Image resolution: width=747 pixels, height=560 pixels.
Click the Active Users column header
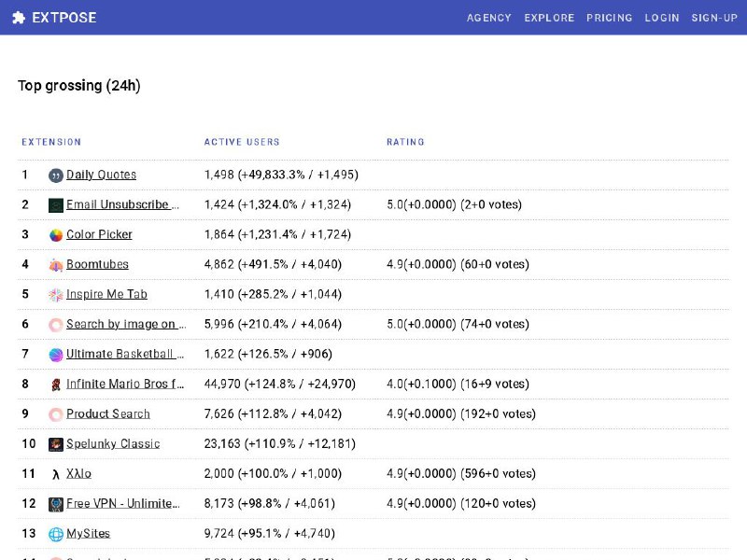pos(242,142)
